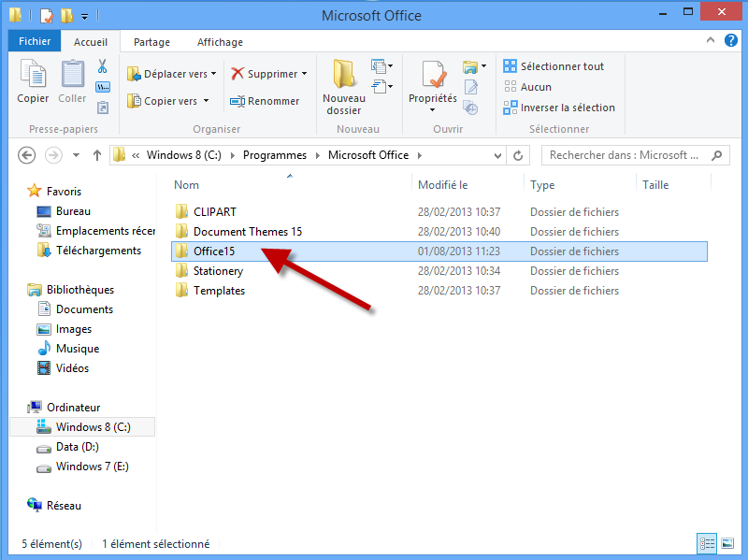Viewport: 748px width, 560px height.
Task: Open Réseau in the navigation pane
Action: tap(64, 506)
